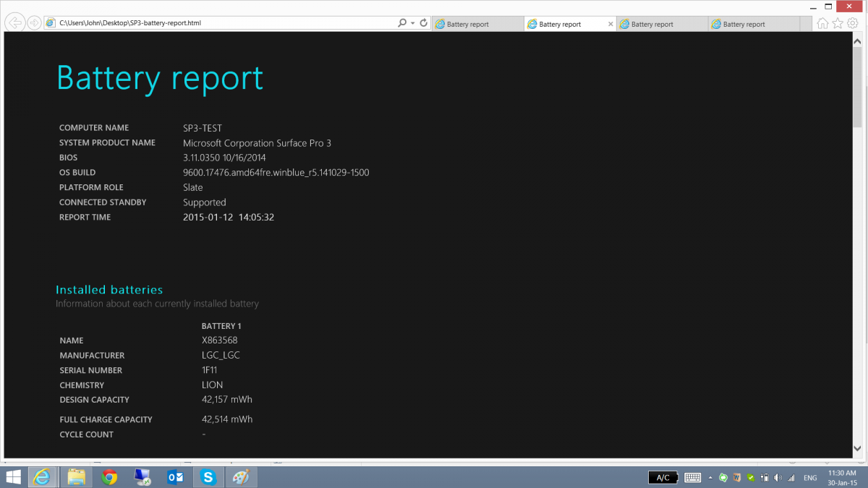Click the OS build value 9600.17476
Image resolution: width=868 pixels, height=488 pixels.
point(276,173)
